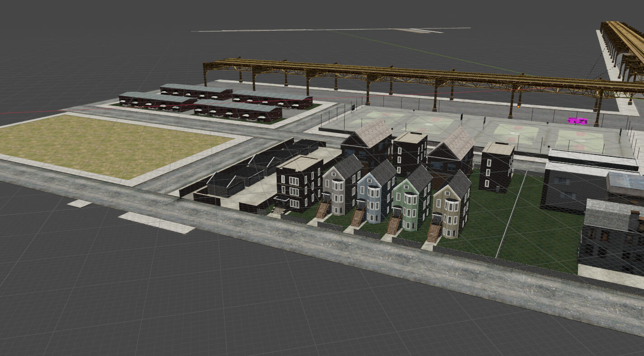Click the orange origin dot under the track
This screenshot has height=356, width=644.
tap(518, 107)
